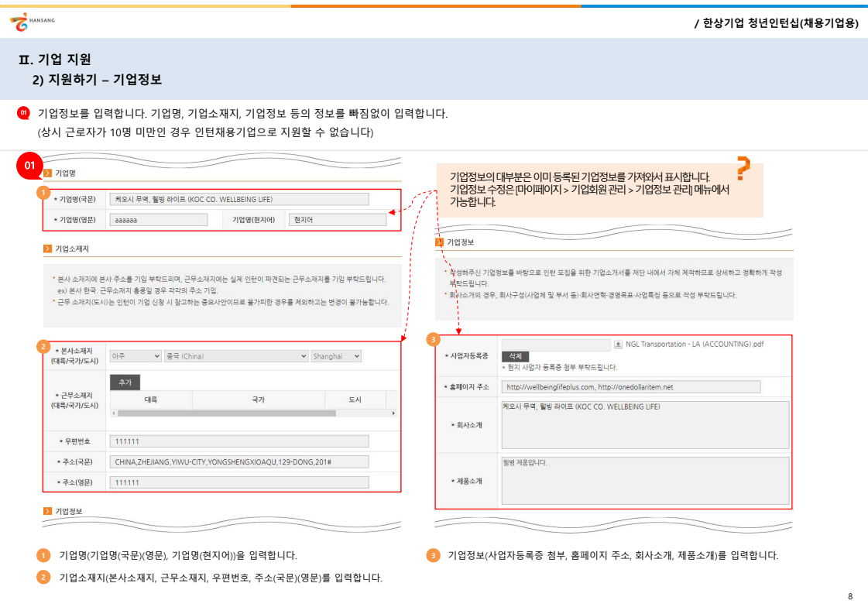The height and width of the screenshot is (614, 868).
Task: Click the right scroll arrow of 근무소재지 table
Action: click(x=393, y=413)
